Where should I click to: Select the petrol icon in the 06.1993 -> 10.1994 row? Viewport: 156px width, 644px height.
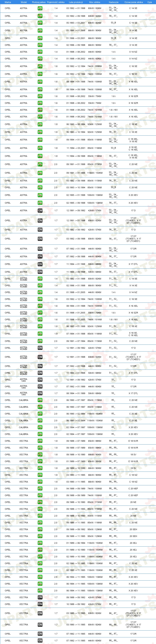40,132
